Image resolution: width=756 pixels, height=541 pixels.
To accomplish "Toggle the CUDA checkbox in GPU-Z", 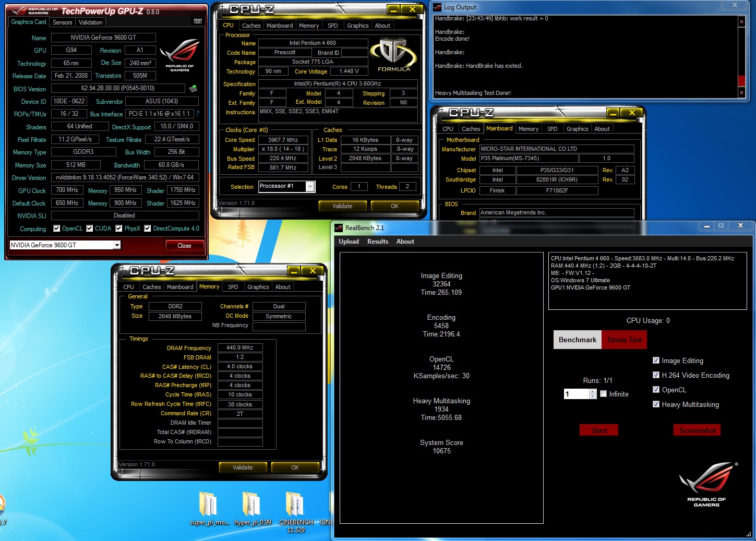I will pyautogui.click(x=90, y=228).
